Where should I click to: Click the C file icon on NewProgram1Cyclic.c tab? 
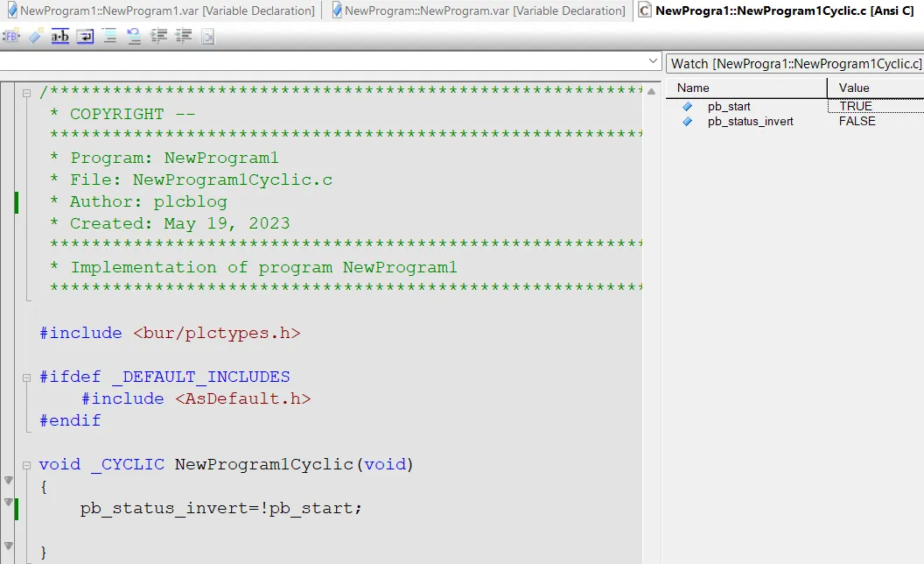tap(645, 10)
